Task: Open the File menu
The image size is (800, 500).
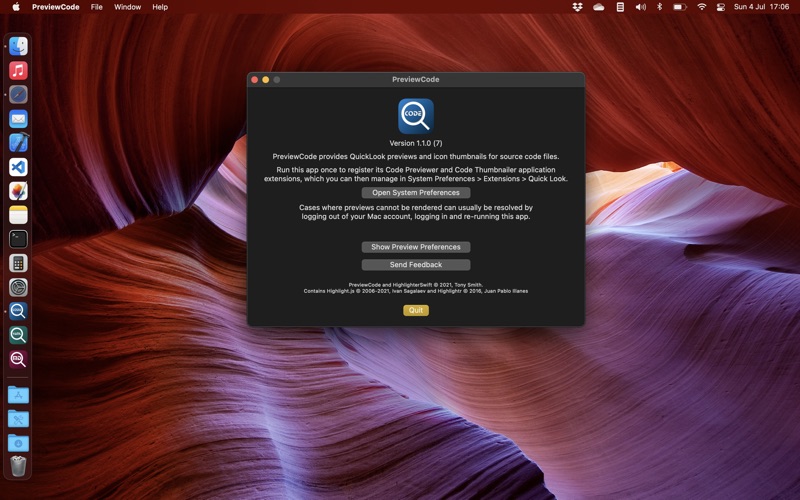Action: point(96,7)
